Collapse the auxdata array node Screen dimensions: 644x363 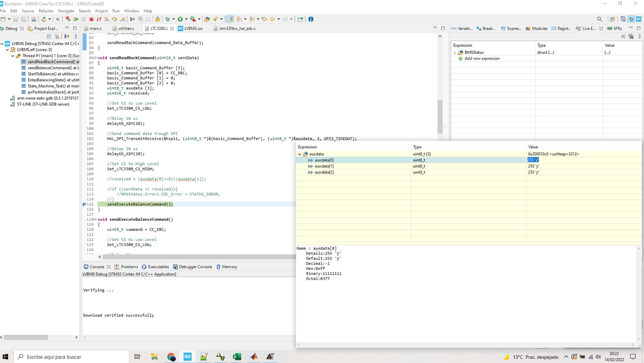pyautogui.click(x=300, y=154)
